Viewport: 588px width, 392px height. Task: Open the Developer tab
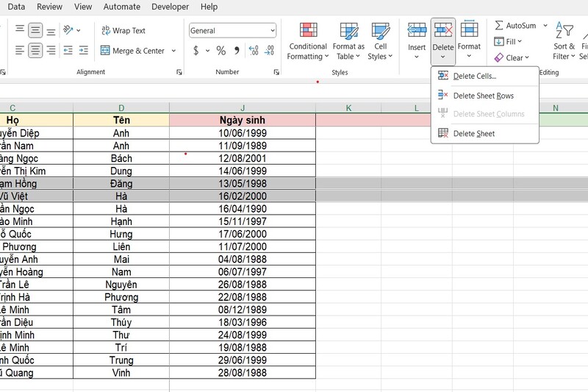pos(171,7)
